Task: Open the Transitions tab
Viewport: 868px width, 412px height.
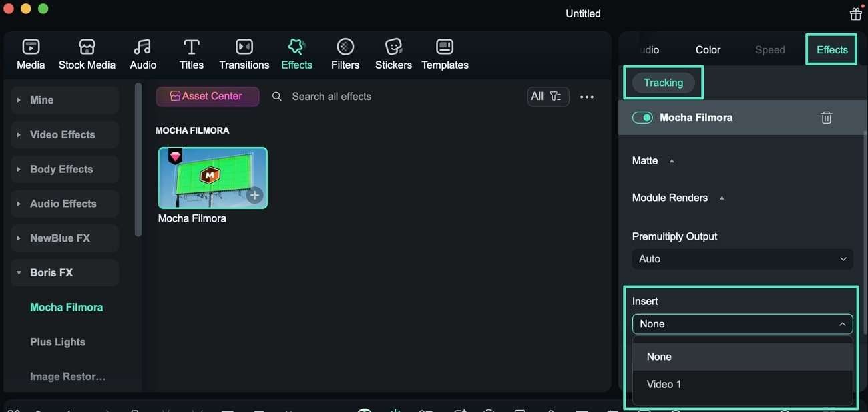Action: 244,55
